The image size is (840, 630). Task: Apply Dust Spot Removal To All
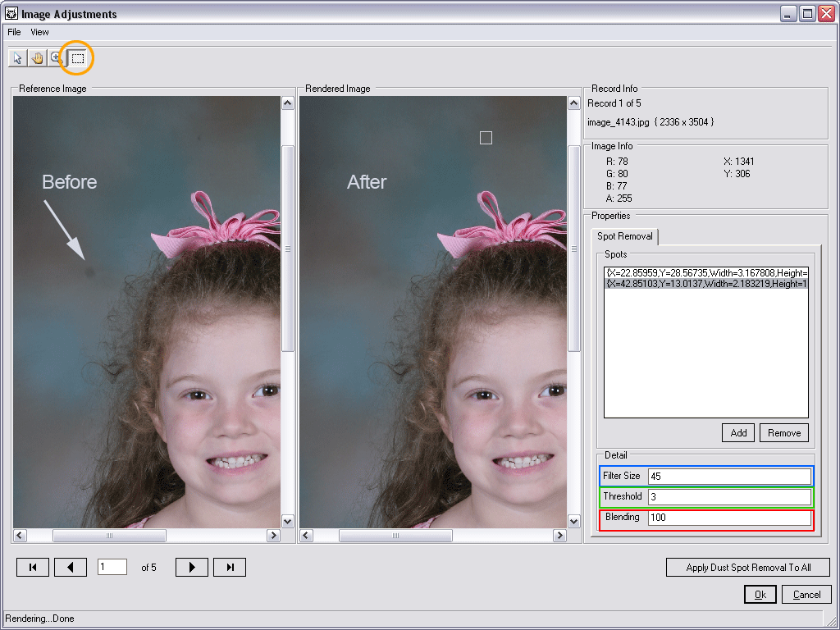748,568
